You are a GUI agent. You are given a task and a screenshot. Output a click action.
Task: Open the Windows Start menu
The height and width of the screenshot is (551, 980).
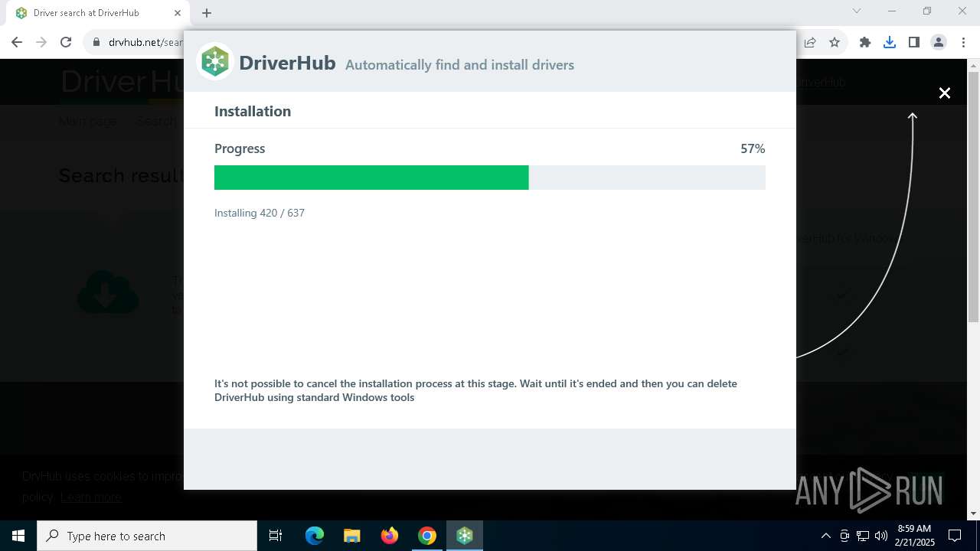(x=18, y=536)
